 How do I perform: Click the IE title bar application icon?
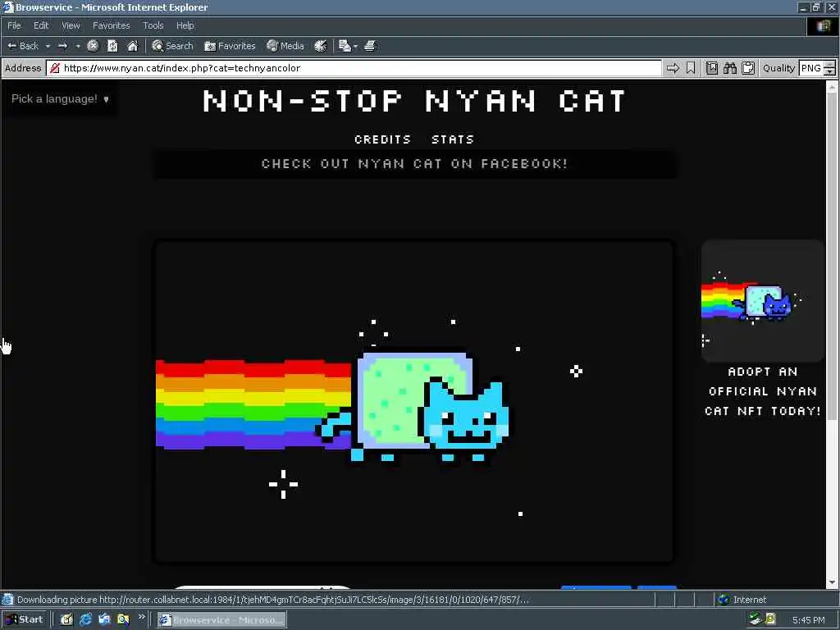point(7,7)
